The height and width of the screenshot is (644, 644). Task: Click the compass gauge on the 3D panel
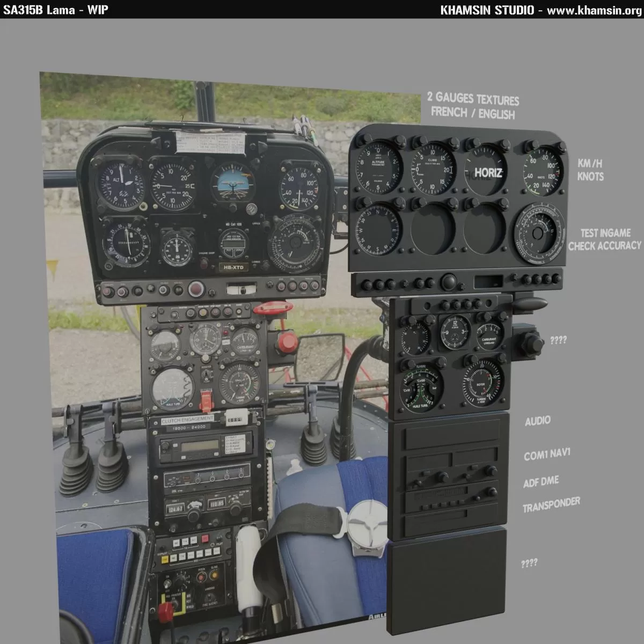point(379,229)
